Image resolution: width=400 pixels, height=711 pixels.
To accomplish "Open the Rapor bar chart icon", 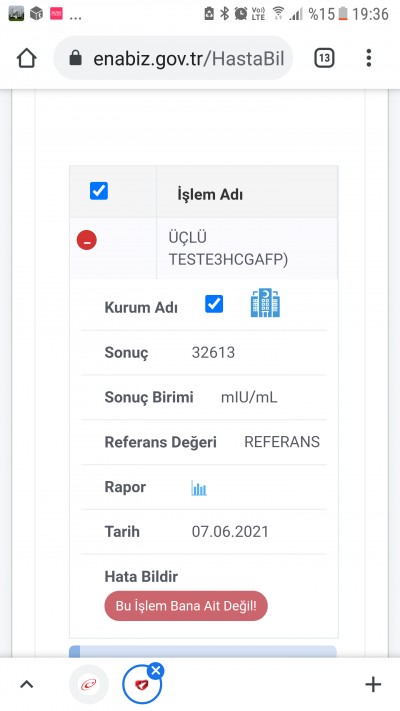I will coord(199,487).
